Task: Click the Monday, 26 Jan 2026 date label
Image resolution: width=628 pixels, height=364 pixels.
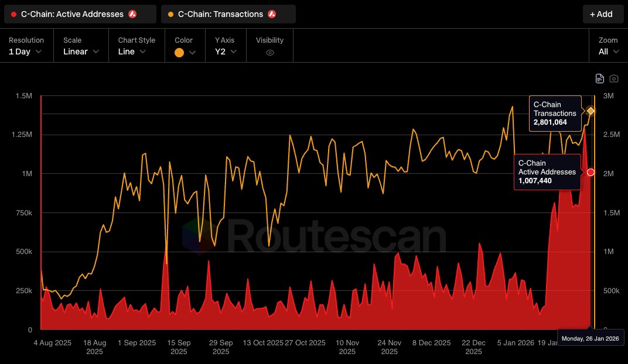Action: (591, 338)
